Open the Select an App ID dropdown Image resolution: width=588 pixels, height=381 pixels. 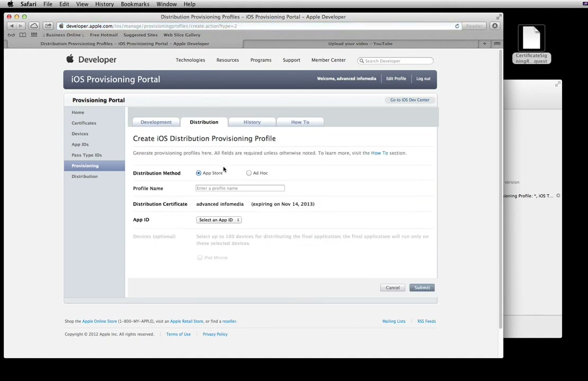point(219,220)
